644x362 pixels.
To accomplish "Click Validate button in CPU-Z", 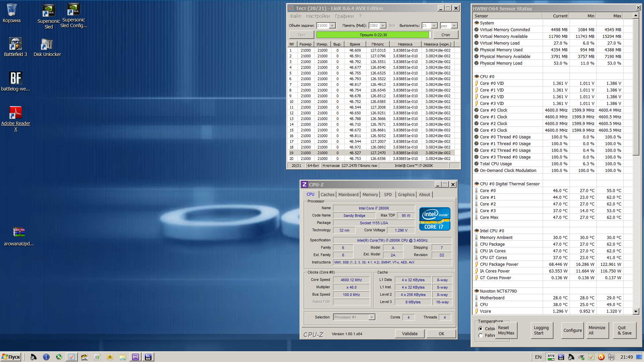I will [410, 334].
